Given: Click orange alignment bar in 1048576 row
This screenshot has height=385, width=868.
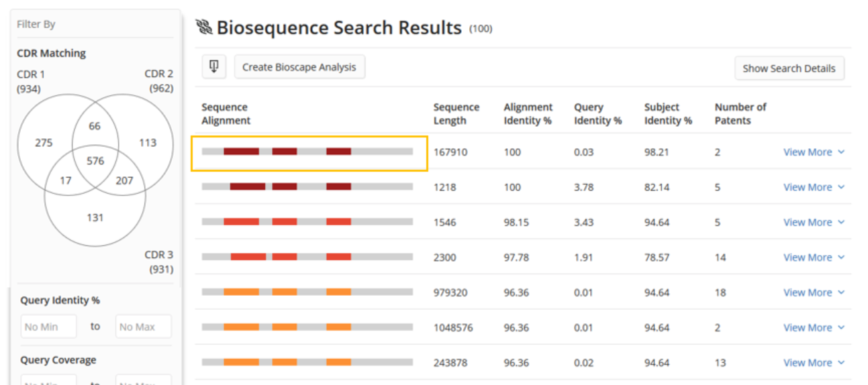Looking at the screenshot, I should (307, 327).
